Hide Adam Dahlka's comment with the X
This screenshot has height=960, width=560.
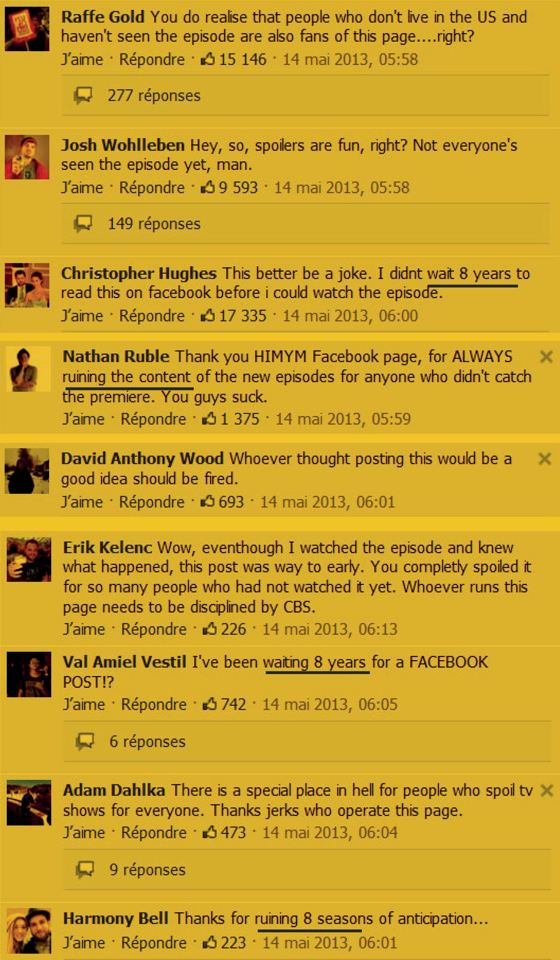click(547, 790)
